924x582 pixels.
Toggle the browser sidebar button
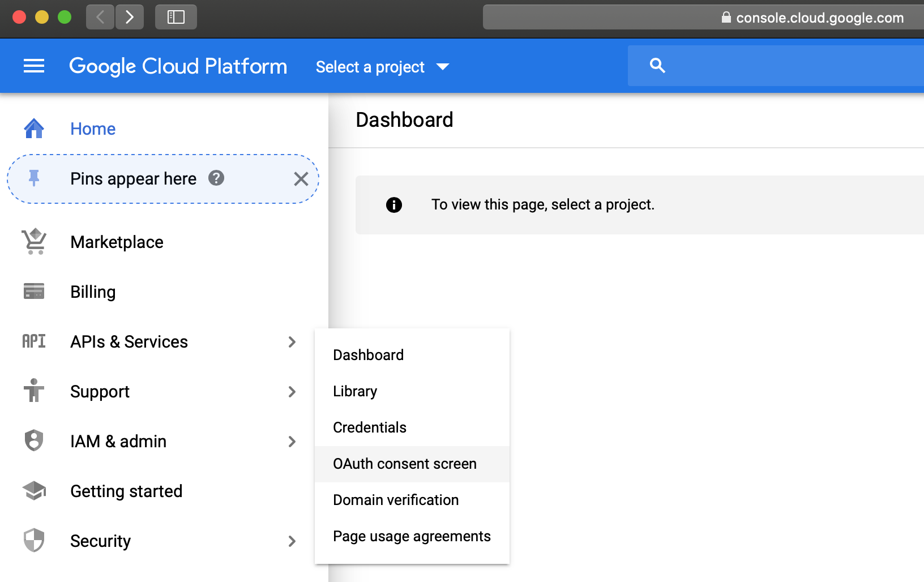(x=176, y=17)
